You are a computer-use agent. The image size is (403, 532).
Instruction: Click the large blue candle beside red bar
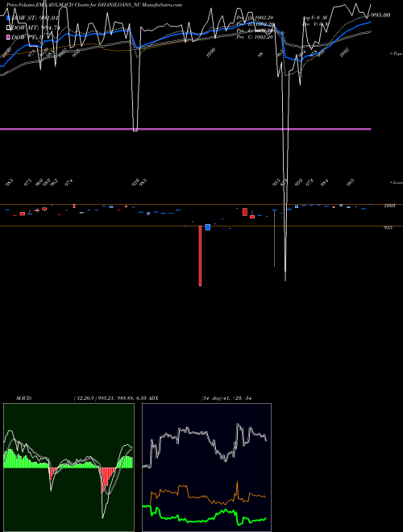[x=208, y=227]
